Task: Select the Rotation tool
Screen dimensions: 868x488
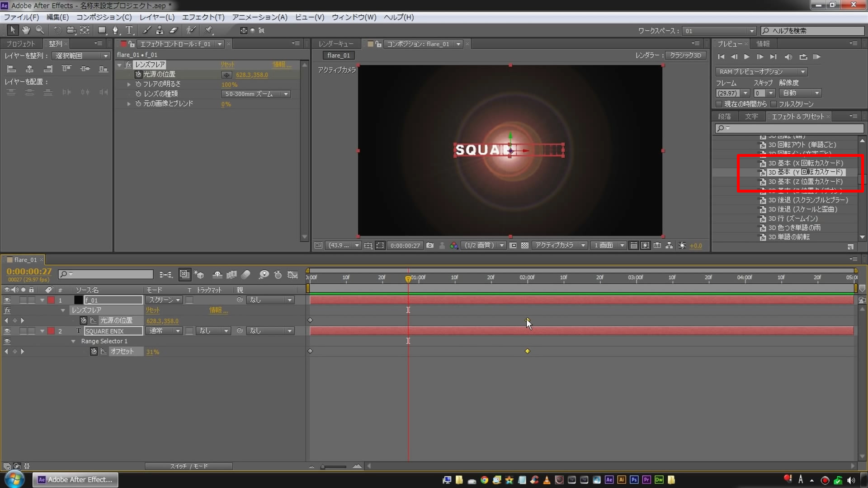Action: click(x=57, y=30)
